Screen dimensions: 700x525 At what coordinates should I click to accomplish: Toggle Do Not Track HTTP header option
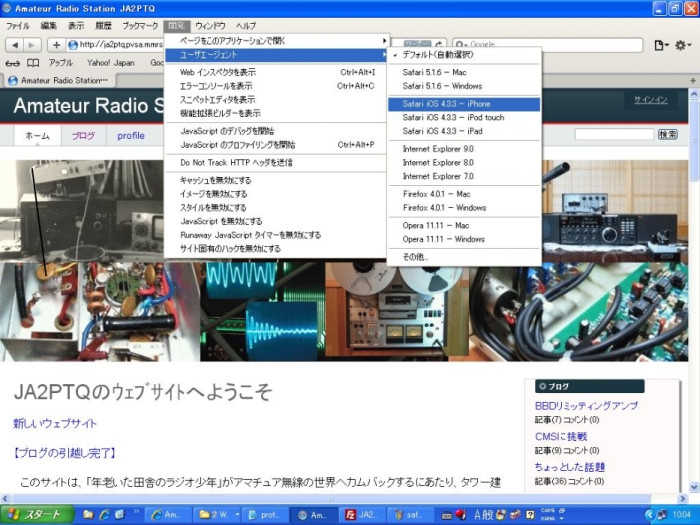[x=276, y=162]
